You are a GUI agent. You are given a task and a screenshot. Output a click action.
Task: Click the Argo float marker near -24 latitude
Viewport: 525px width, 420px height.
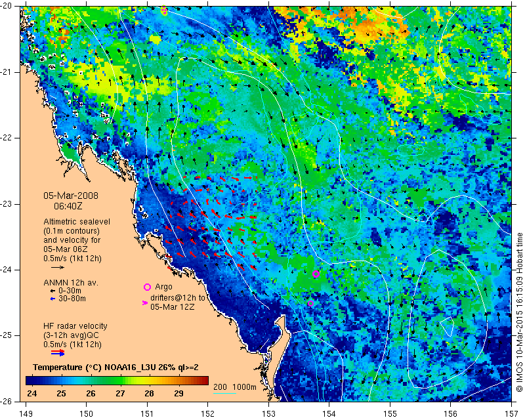click(316, 274)
